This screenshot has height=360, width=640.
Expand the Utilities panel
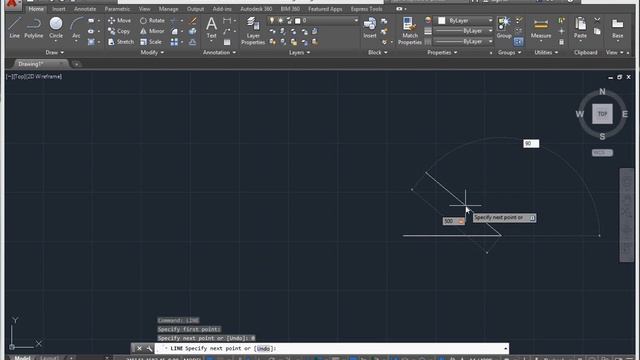[546, 52]
